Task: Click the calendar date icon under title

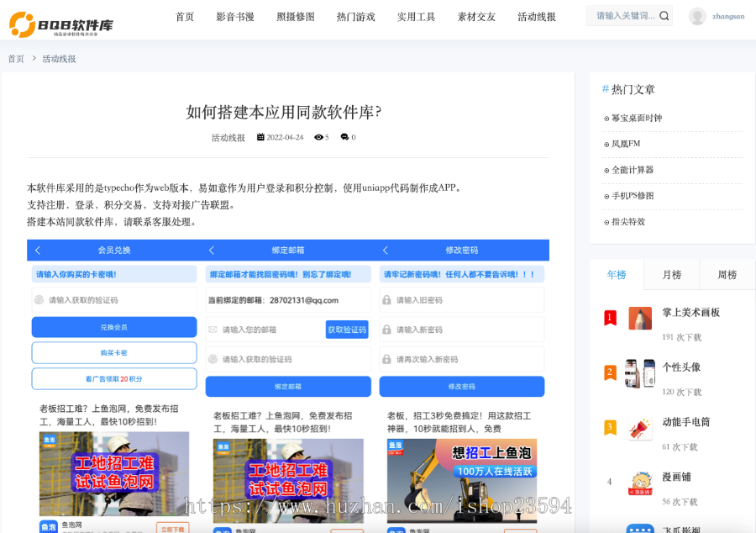Action: 260,137
